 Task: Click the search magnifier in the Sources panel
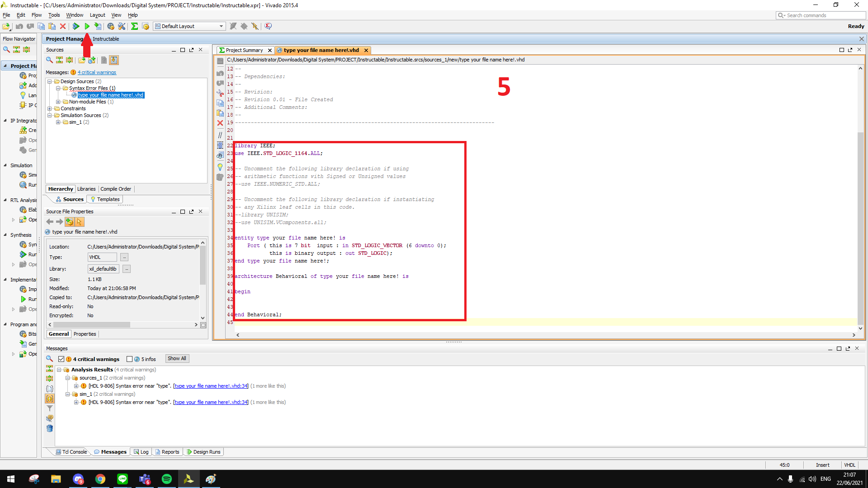[49, 60]
